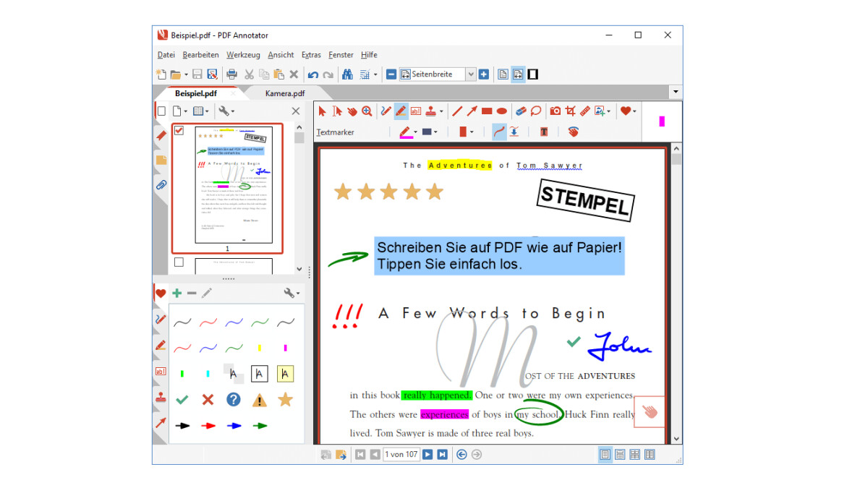This screenshot has width=868, height=488.
Task: Click the measure ruler tool
Action: click(585, 111)
